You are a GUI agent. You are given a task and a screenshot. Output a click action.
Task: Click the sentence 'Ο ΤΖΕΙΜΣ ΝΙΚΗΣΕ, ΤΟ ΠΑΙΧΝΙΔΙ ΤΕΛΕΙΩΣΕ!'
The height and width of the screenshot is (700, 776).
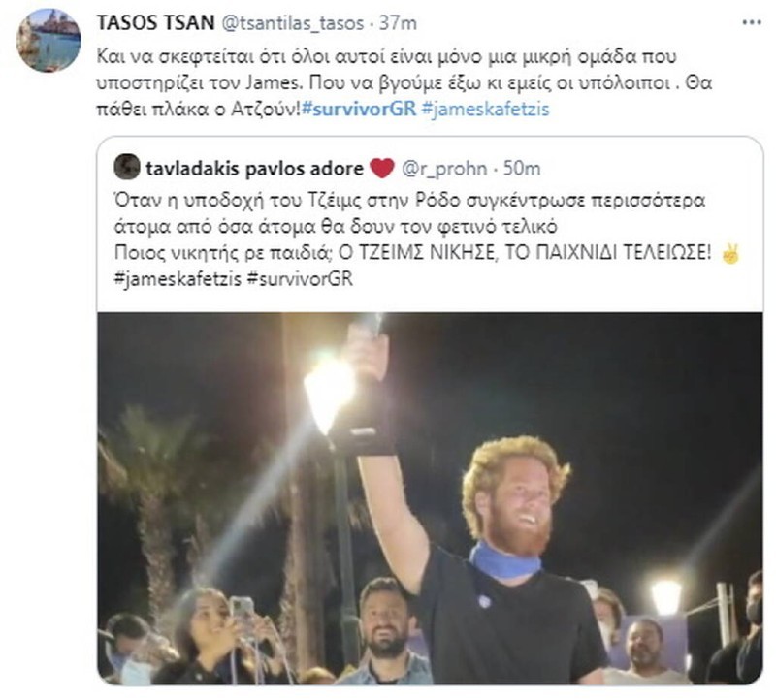[x=524, y=253]
